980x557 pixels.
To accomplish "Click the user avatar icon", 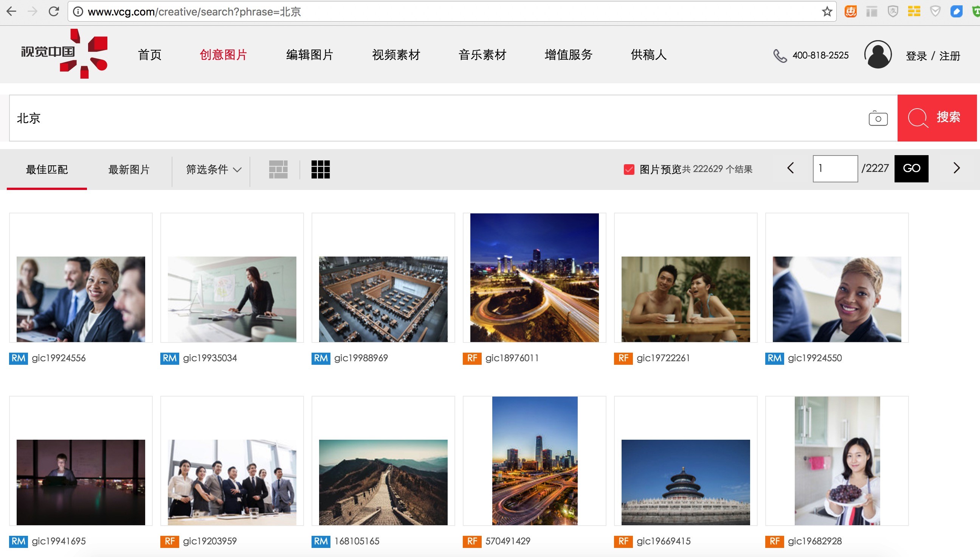I will tap(878, 55).
